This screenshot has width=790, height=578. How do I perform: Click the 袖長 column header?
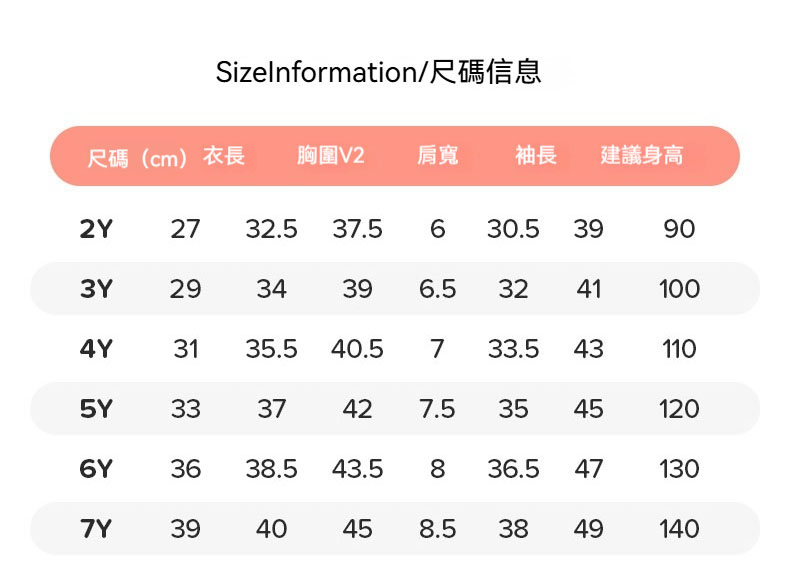pos(536,156)
